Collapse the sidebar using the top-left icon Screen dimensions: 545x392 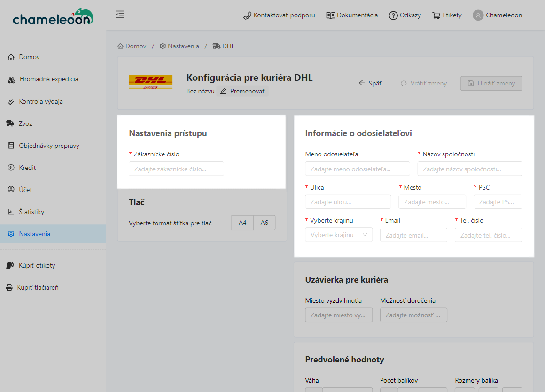click(120, 14)
